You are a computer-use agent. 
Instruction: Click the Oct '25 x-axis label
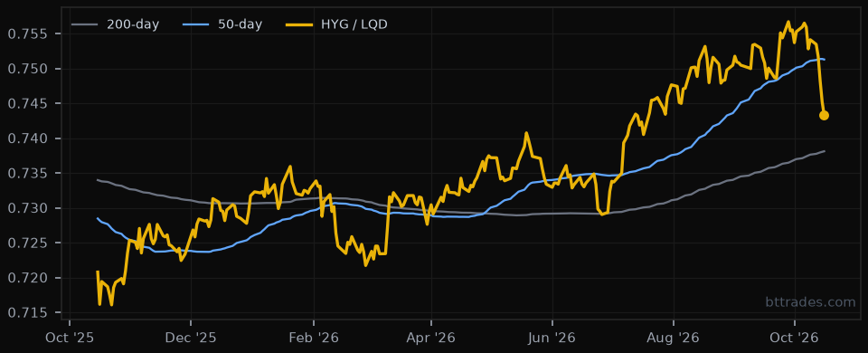[70, 338]
